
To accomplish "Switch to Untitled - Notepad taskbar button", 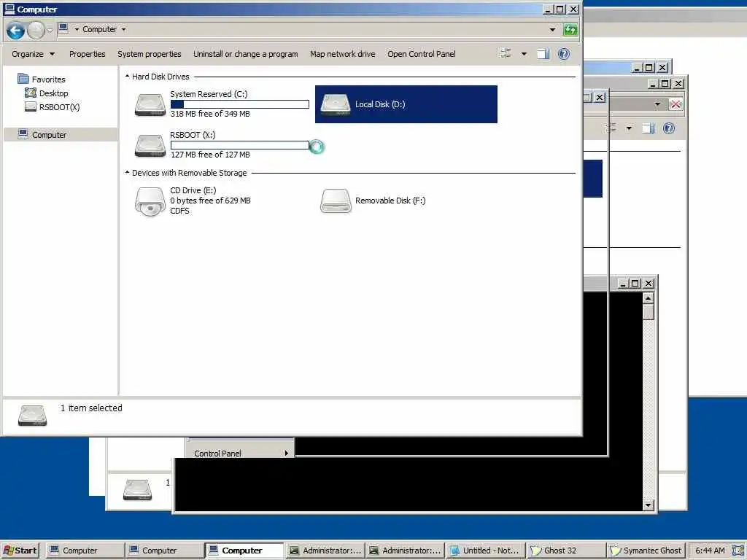I will tap(485, 551).
